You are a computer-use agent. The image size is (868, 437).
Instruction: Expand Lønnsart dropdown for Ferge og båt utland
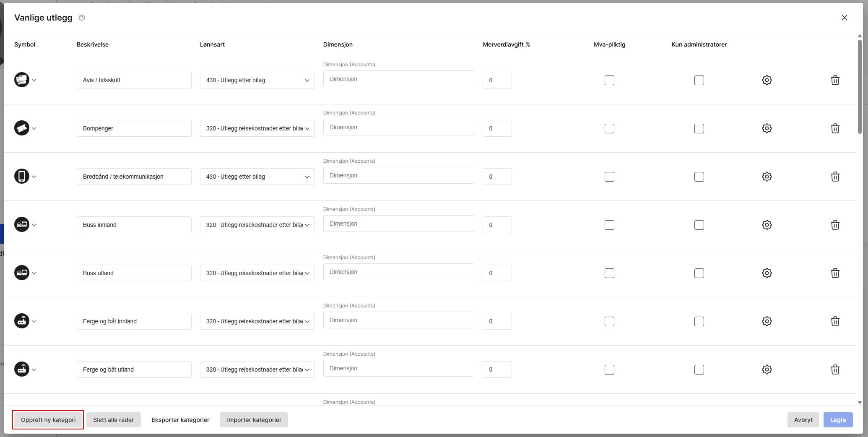(x=257, y=369)
